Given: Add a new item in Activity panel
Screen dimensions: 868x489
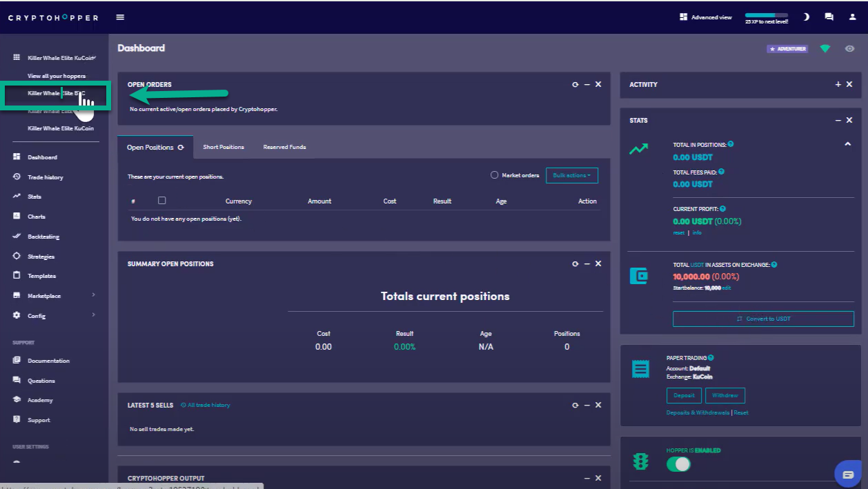Looking at the screenshot, I should point(838,84).
